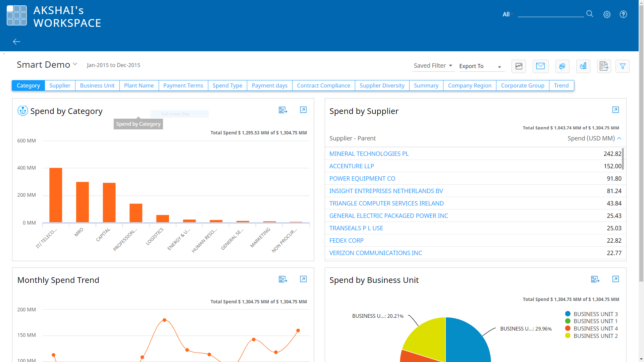644x362 pixels.
Task: Switch to the Payment Terms tab
Action: pos(183,85)
